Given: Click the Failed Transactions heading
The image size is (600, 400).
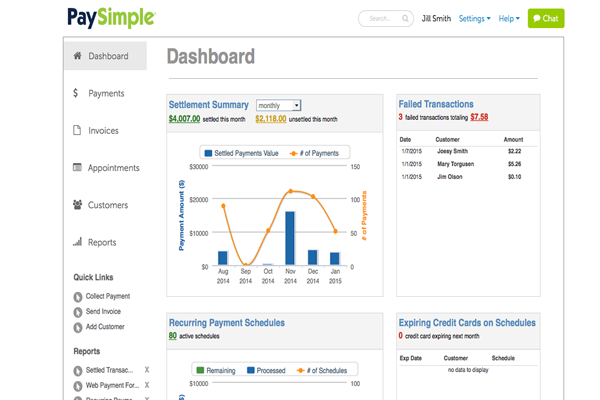Looking at the screenshot, I should click(436, 104).
